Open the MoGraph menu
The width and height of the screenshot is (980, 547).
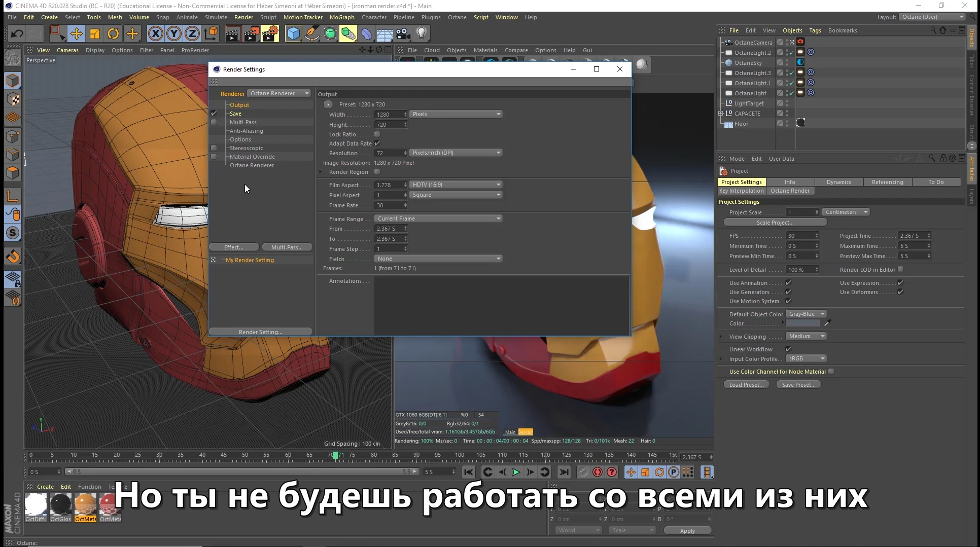click(342, 17)
